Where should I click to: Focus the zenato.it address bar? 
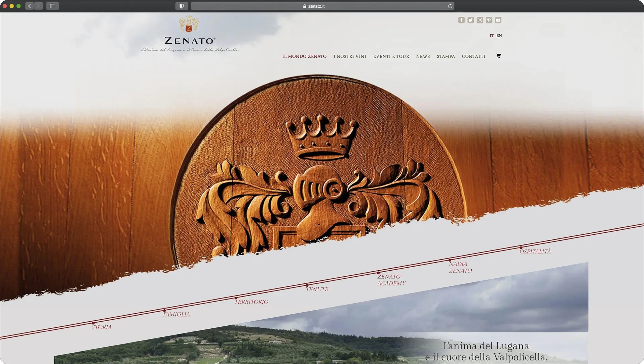(x=322, y=6)
